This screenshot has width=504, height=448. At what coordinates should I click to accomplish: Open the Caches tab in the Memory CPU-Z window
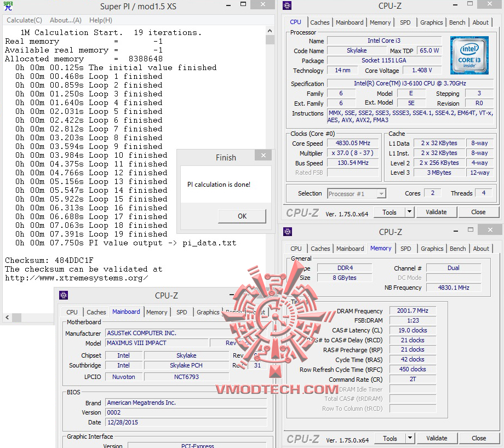[x=320, y=249]
